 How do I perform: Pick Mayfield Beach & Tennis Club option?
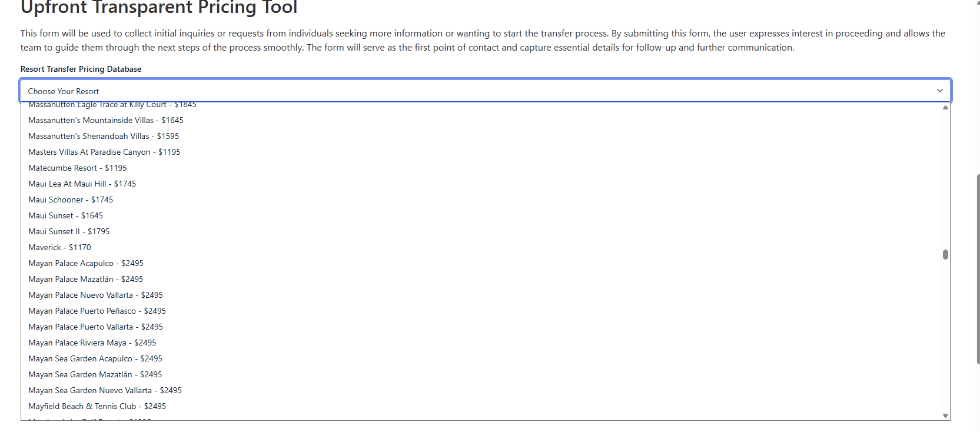click(x=97, y=406)
